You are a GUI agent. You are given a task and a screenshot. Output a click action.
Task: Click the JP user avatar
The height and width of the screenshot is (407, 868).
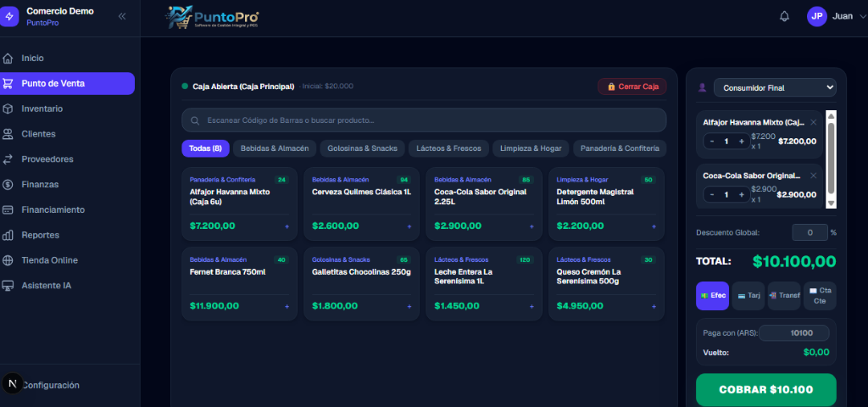pyautogui.click(x=816, y=16)
